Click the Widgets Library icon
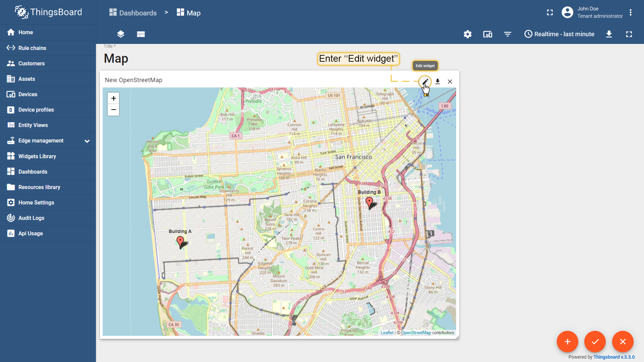644x362 pixels. tap(11, 156)
